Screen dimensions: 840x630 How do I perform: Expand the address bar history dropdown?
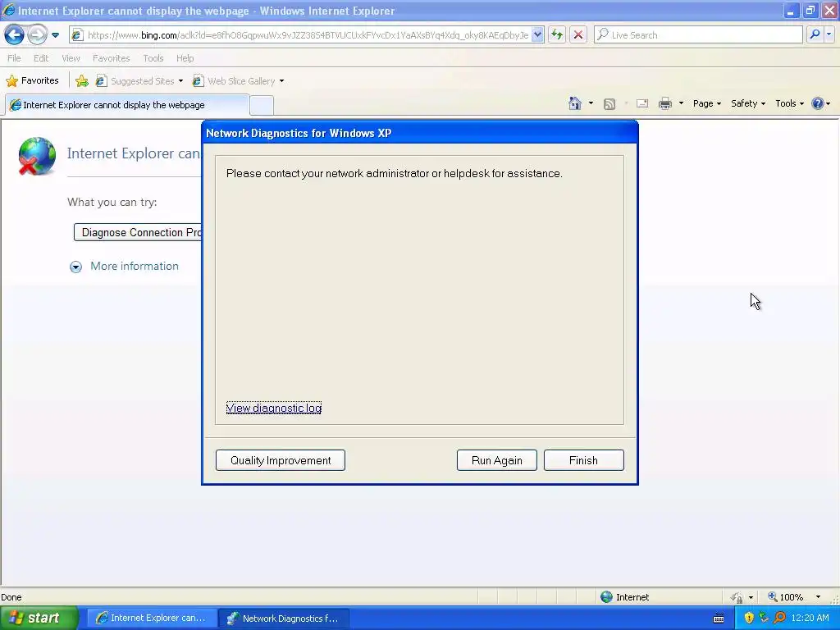[537, 35]
